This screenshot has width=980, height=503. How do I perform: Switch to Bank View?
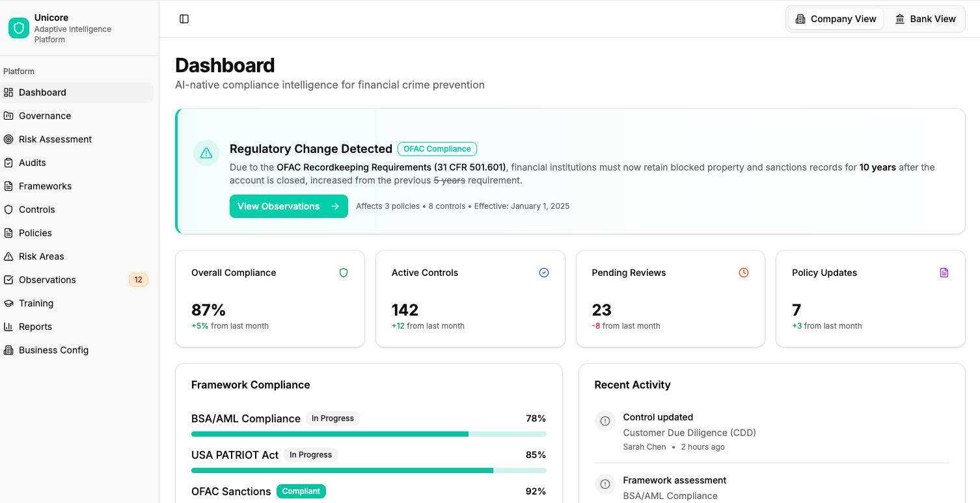click(x=925, y=19)
